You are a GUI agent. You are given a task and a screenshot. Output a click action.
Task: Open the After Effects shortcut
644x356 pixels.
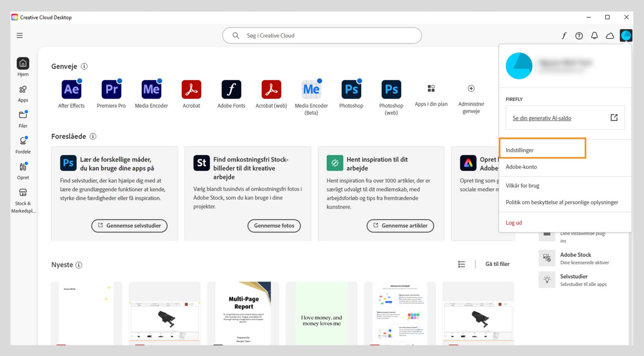pos(71,90)
